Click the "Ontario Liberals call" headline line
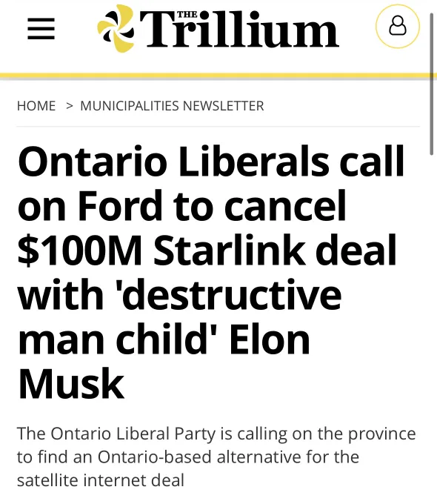Viewport: 437px width, 504px height. point(211,162)
